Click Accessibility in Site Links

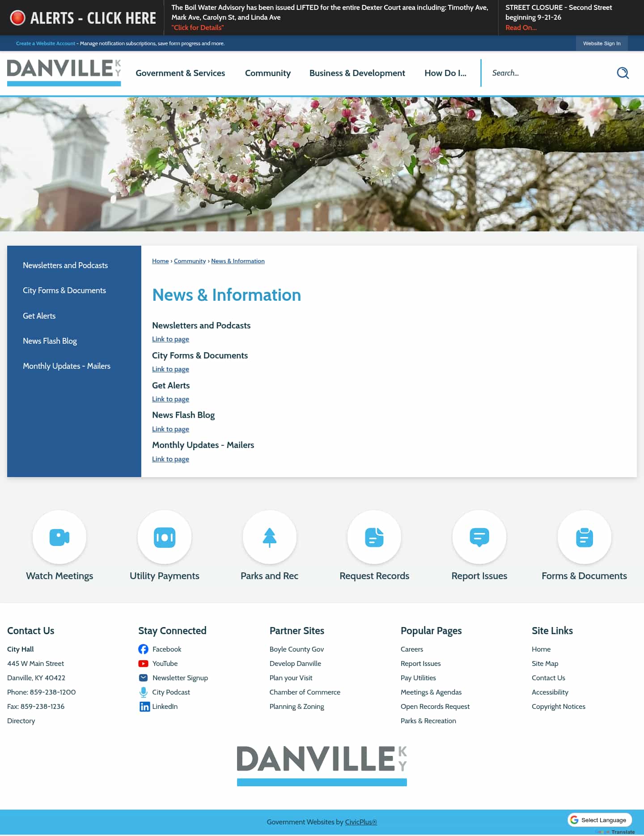550,692
